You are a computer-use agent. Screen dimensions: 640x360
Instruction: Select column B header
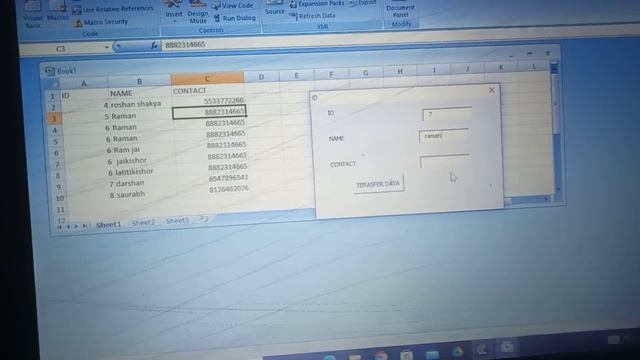point(139,81)
